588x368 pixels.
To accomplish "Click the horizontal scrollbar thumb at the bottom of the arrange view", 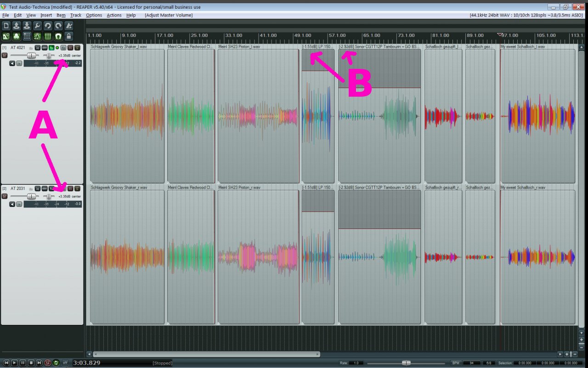I will pyautogui.click(x=206, y=354).
